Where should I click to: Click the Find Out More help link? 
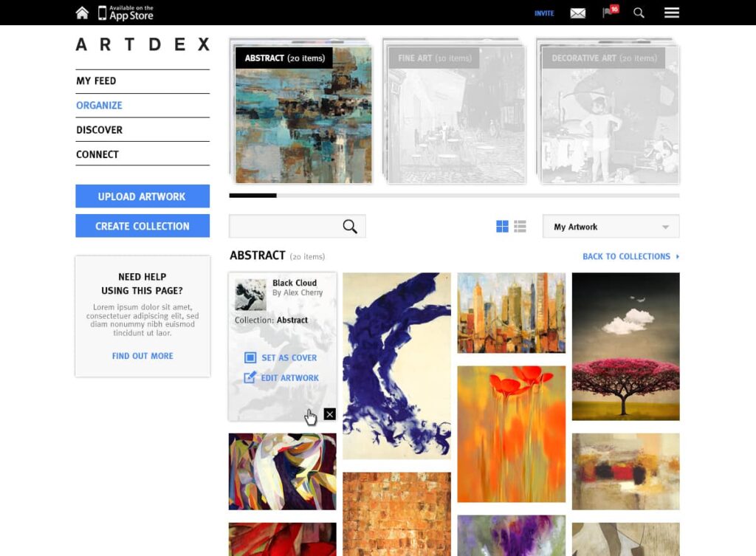coord(142,356)
